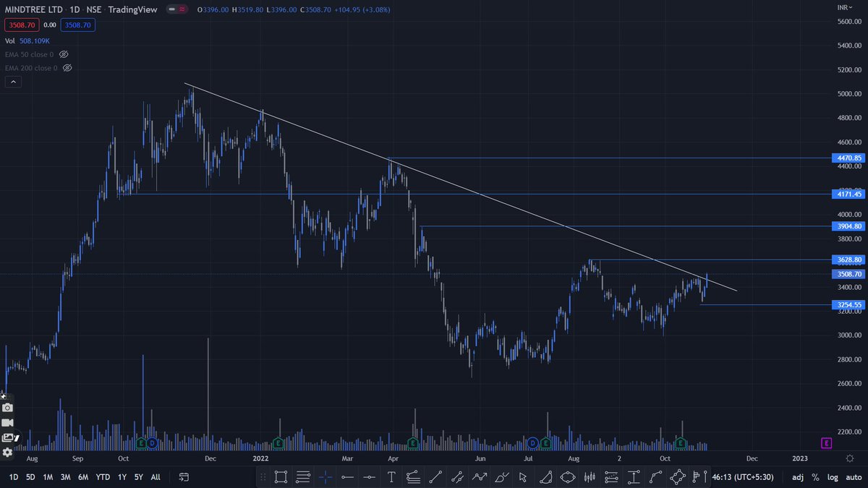868x488 pixels.
Task: Toggle adjusted data with adj button
Action: (x=797, y=477)
